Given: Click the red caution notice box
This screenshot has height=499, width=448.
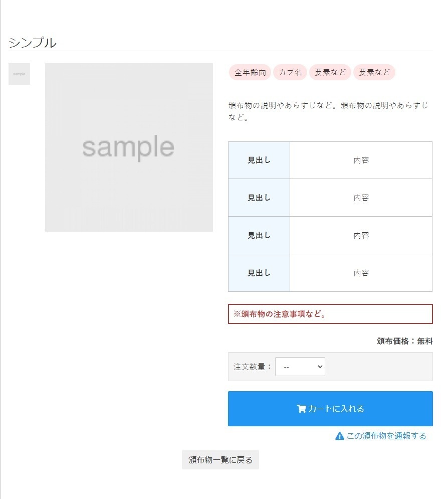Looking at the screenshot, I should point(330,314).
